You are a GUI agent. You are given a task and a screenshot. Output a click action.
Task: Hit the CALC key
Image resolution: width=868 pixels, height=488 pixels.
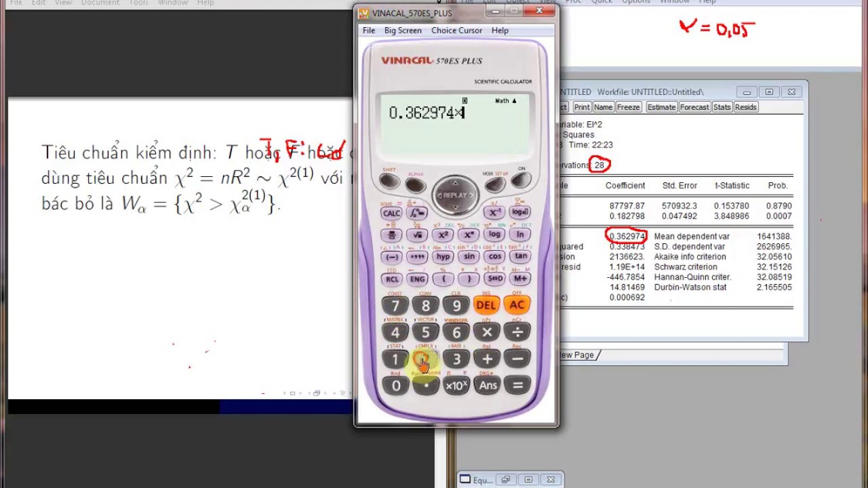(x=391, y=213)
